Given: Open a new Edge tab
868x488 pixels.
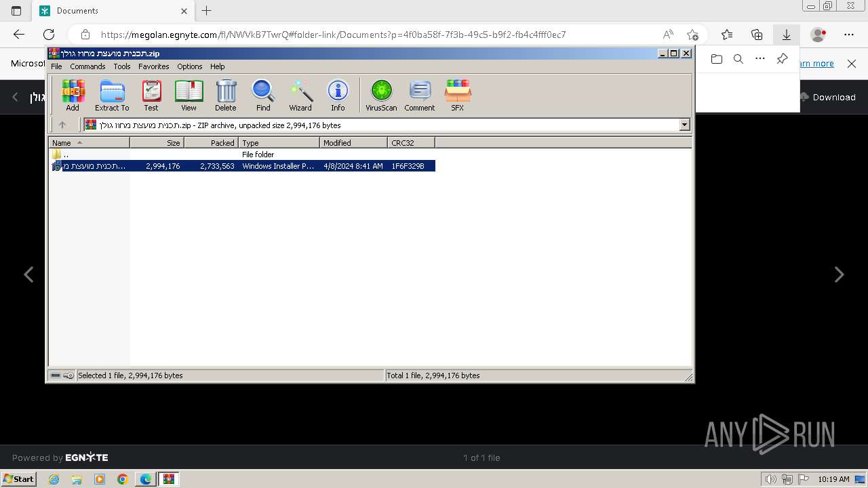Looking at the screenshot, I should point(207,11).
